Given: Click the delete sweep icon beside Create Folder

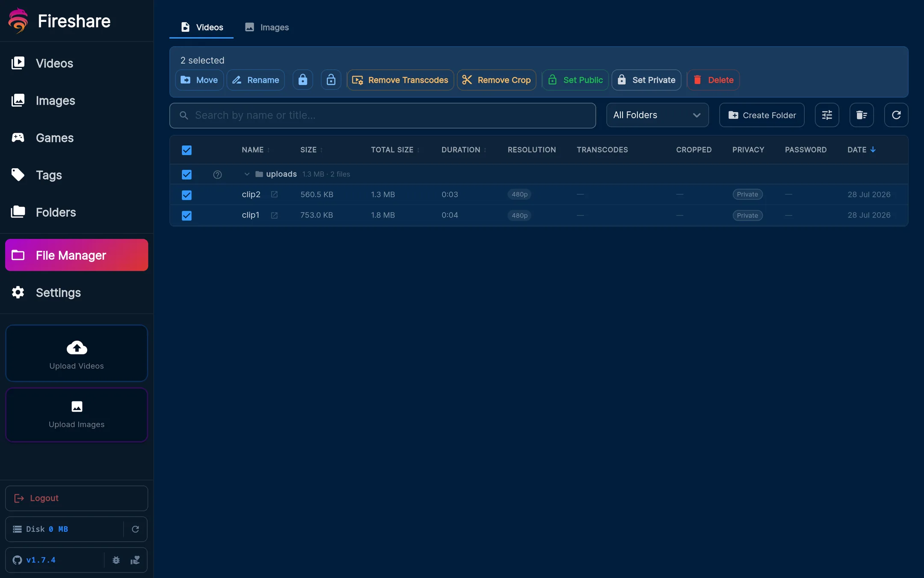Looking at the screenshot, I should coord(862,115).
